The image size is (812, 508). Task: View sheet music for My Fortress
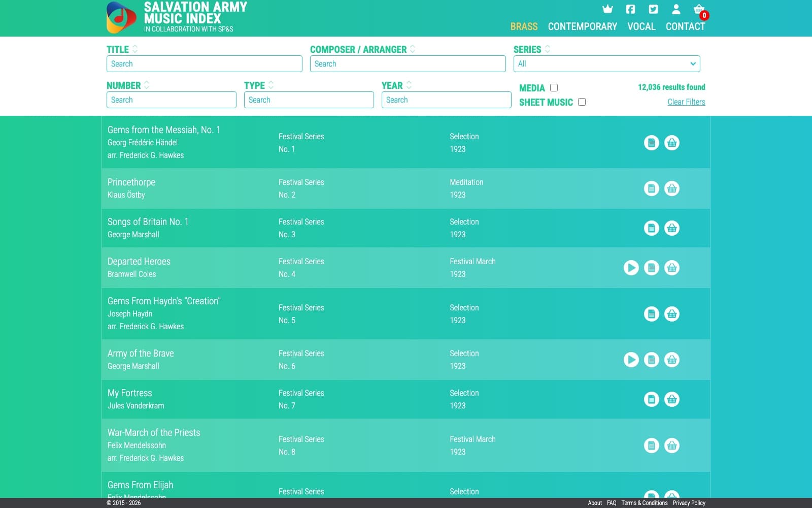point(652,399)
